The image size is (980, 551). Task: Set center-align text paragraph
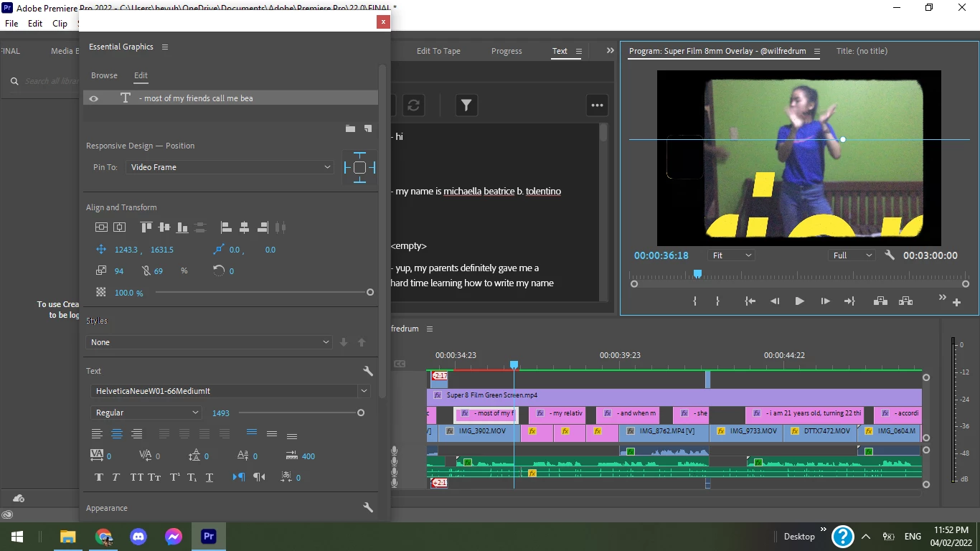point(117,434)
